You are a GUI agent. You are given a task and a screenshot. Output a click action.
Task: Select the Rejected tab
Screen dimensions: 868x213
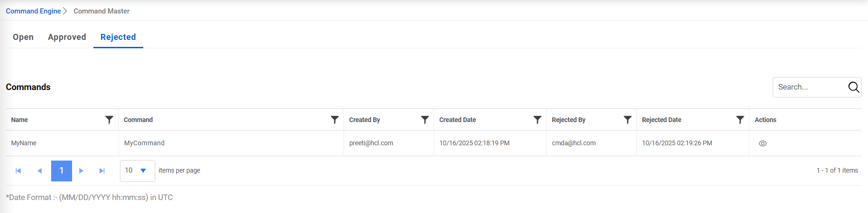[118, 37]
